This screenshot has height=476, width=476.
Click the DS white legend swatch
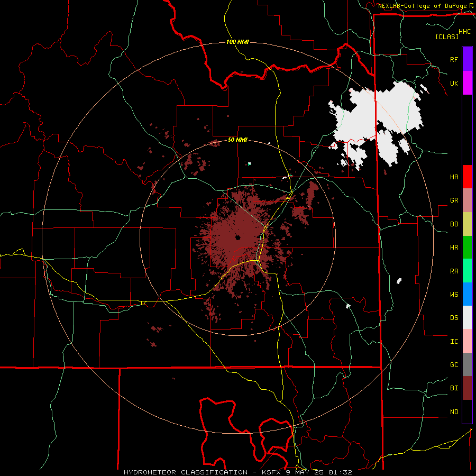coord(467,317)
